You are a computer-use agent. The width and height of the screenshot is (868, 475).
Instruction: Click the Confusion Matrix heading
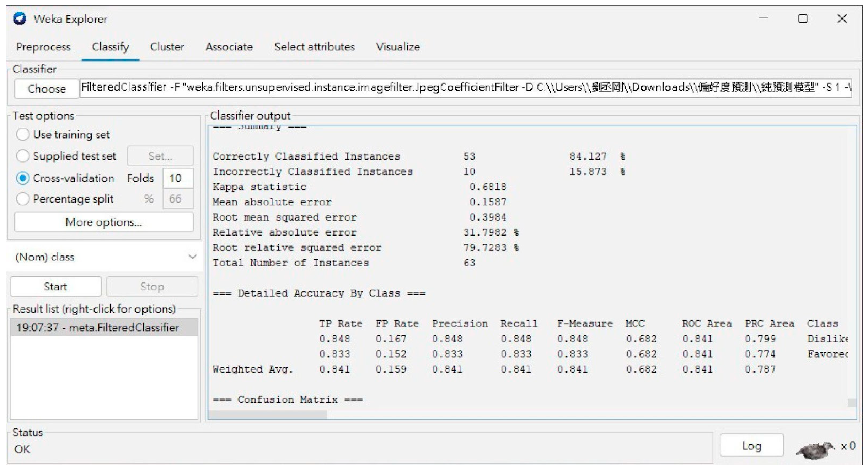288,400
